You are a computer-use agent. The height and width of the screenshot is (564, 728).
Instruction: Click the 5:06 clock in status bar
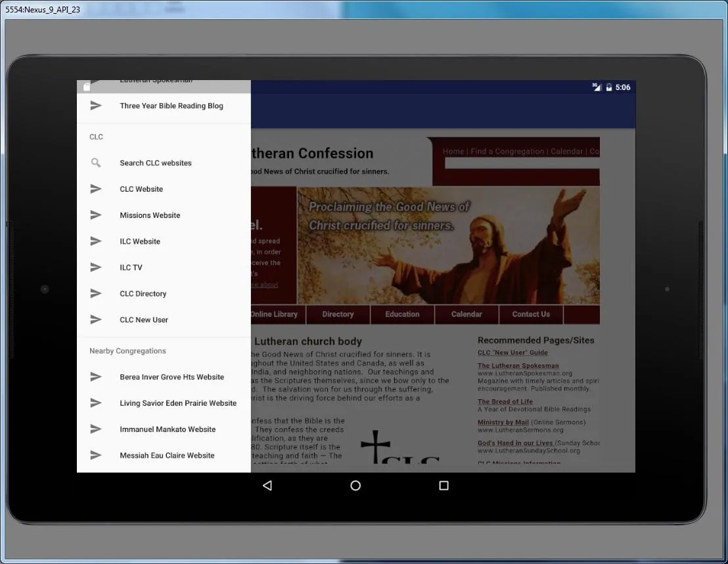click(623, 87)
